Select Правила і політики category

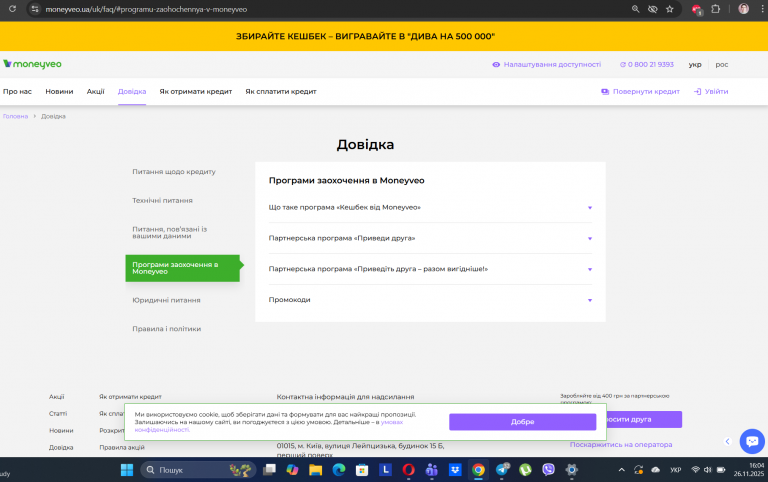point(167,329)
